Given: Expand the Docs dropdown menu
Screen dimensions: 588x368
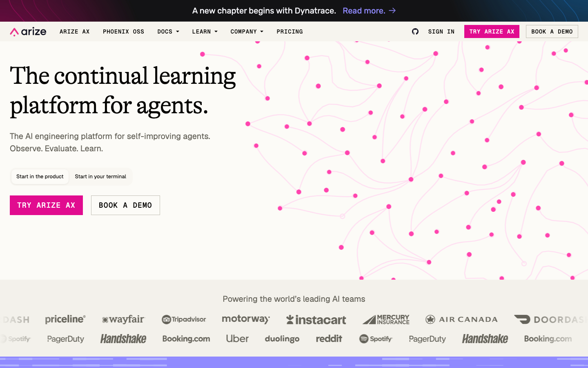Looking at the screenshot, I should pos(168,31).
